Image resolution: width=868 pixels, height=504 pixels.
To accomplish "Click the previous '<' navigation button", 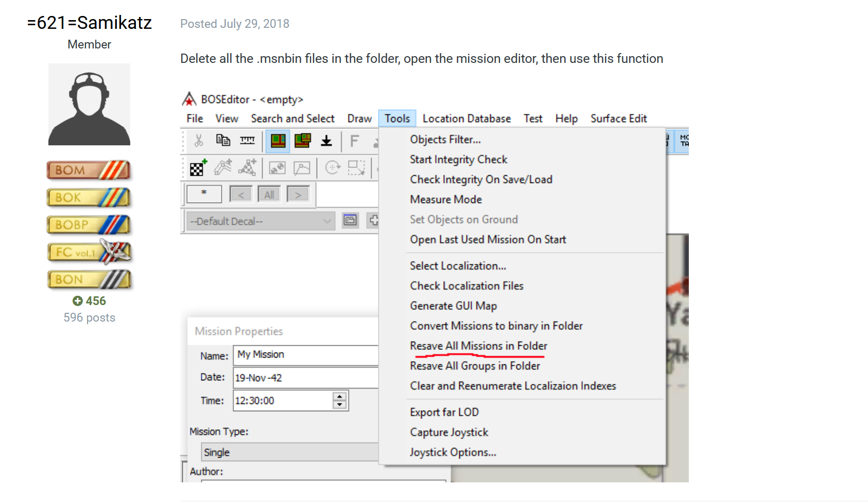I will (241, 195).
